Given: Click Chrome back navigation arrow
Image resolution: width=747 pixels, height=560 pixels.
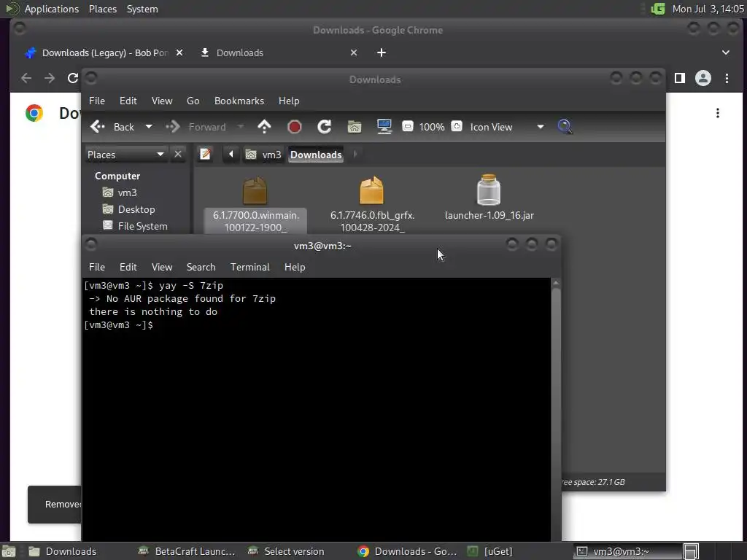Looking at the screenshot, I should (x=26, y=78).
